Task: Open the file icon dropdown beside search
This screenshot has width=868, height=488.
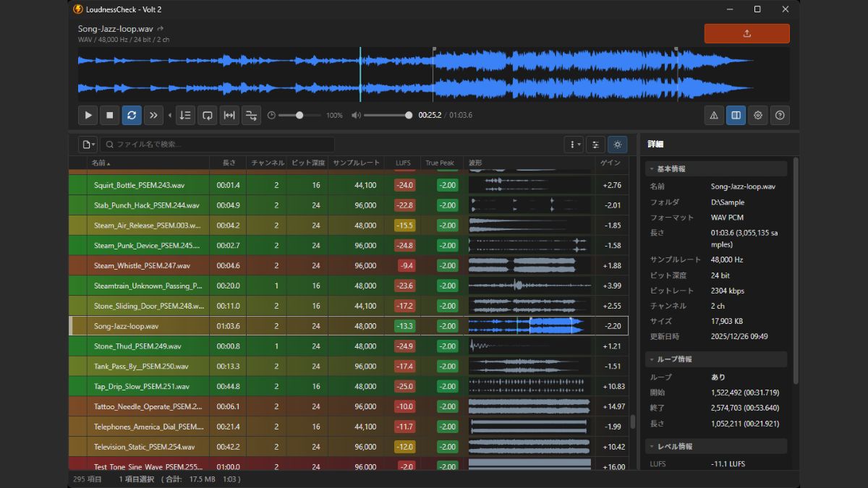Action: click(88, 145)
